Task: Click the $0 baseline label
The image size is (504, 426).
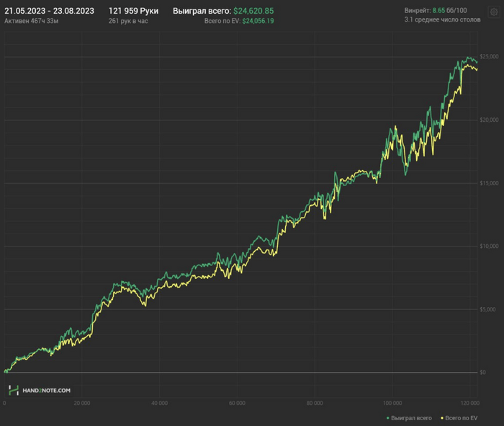Action: click(482, 373)
